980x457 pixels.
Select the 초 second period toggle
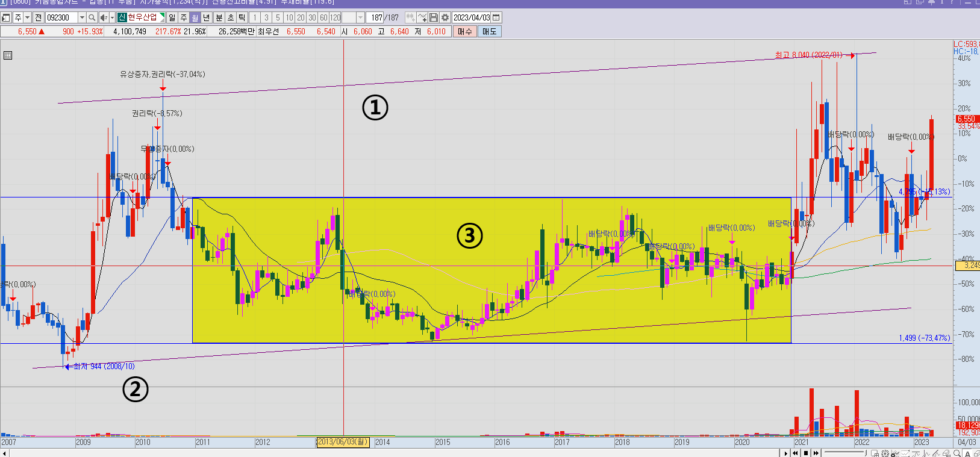(x=231, y=17)
